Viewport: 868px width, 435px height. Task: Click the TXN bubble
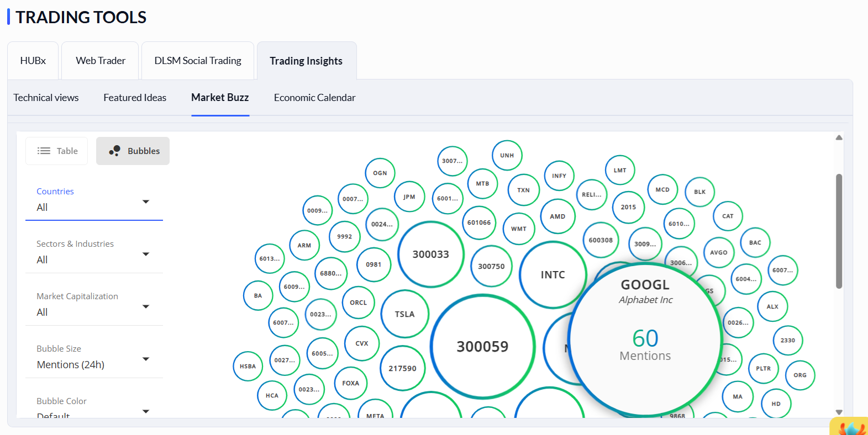click(x=523, y=190)
